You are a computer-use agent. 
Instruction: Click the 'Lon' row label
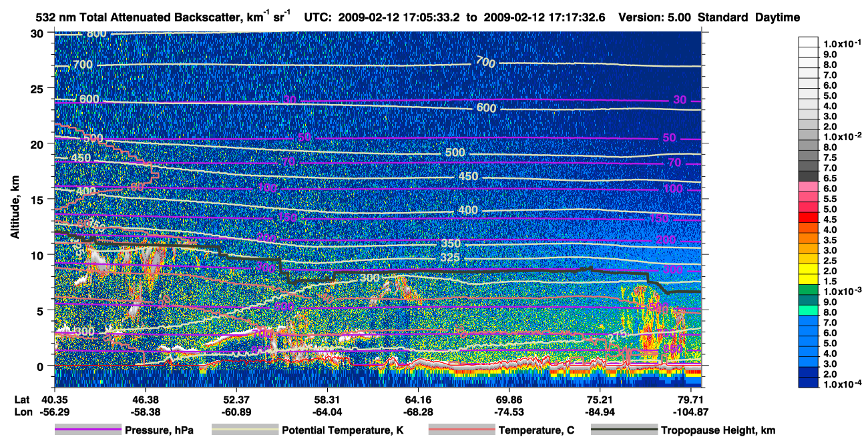click(x=23, y=412)
